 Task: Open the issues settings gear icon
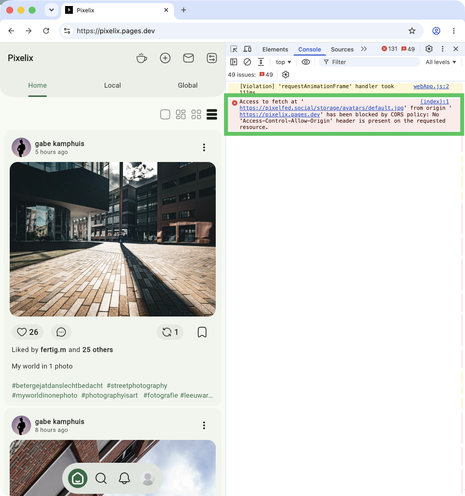[286, 75]
